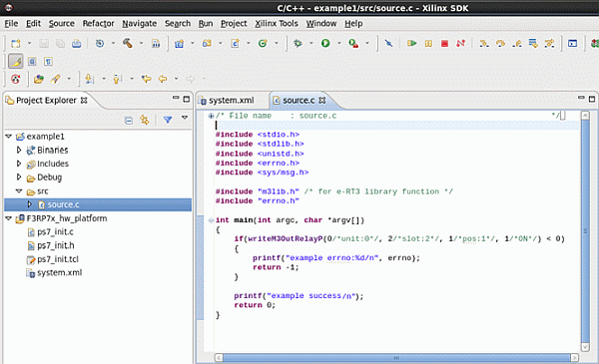
Task: Click the New C source file icon
Action: coord(235,44)
